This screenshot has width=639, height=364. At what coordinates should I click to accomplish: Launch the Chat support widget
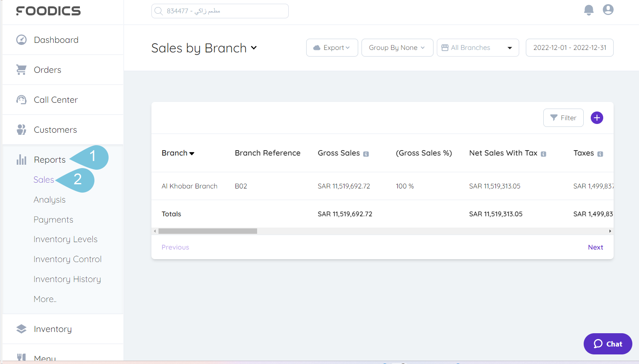[x=607, y=344]
